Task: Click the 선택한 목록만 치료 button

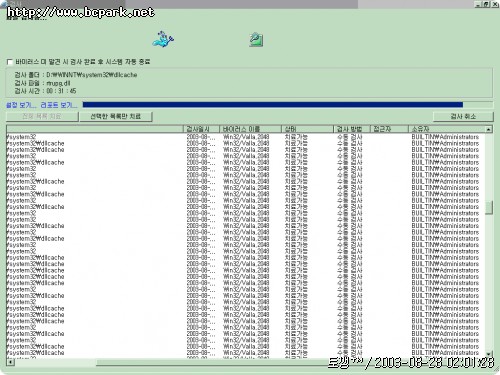Action: 116,116
